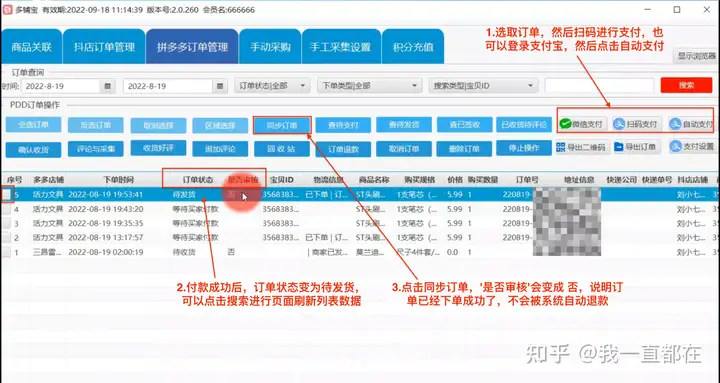720x383 pixels.
Task: Click the 购买规格 column header
Action: [x=419, y=180]
